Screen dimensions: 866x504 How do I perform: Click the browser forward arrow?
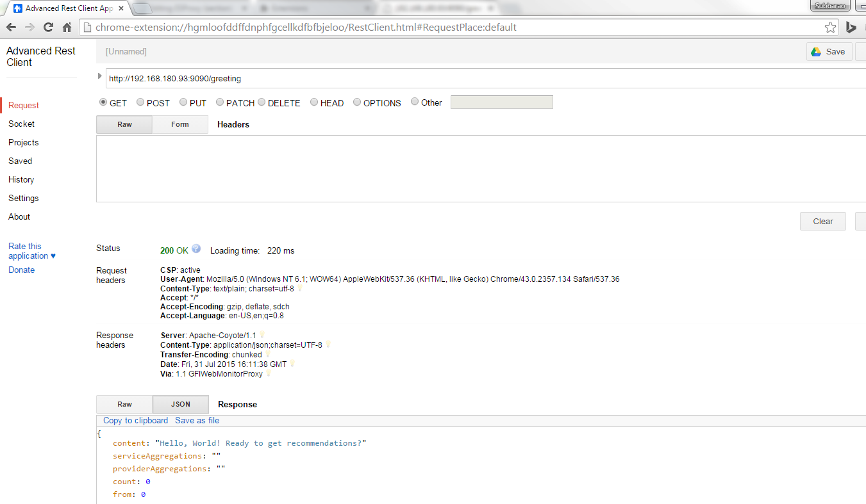coord(29,28)
